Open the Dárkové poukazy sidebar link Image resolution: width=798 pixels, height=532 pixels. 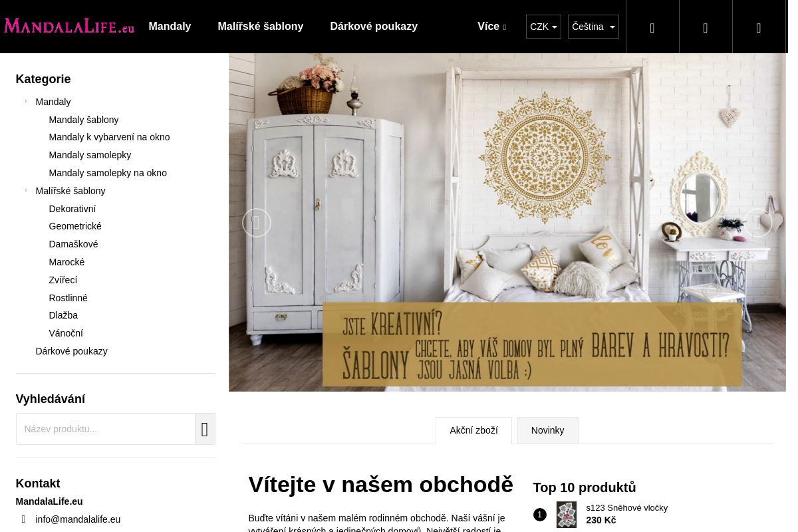point(71,351)
